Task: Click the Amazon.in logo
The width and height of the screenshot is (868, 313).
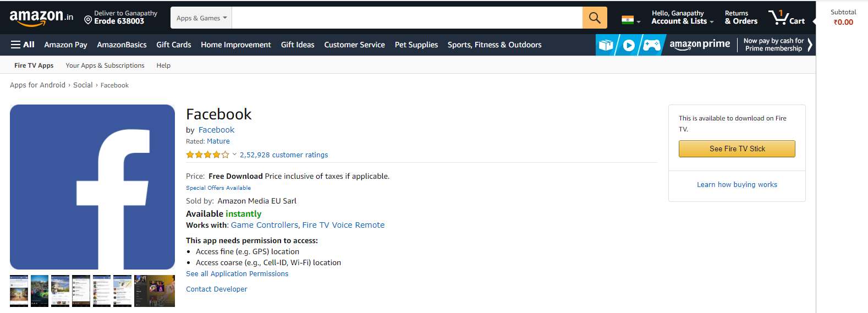Action: pos(41,18)
